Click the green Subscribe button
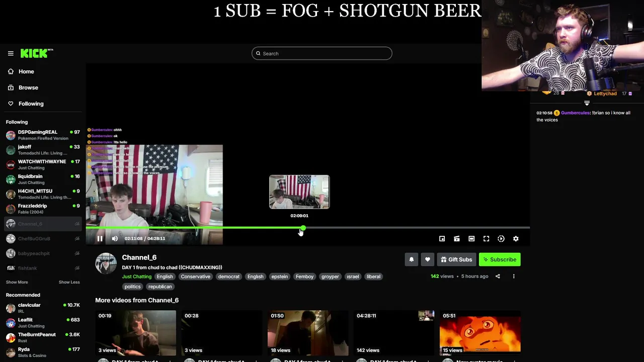Screen dimensions: 644x362 500,259
